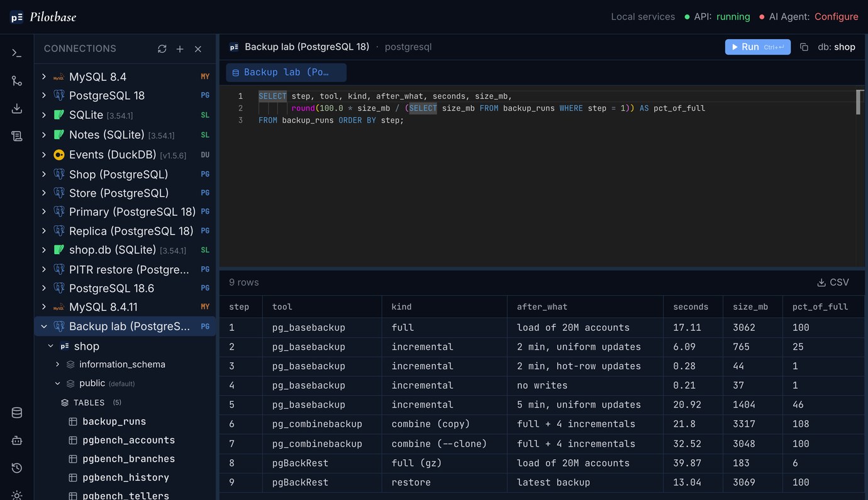Expand the PostgreSQL 18 connection

tap(43, 96)
